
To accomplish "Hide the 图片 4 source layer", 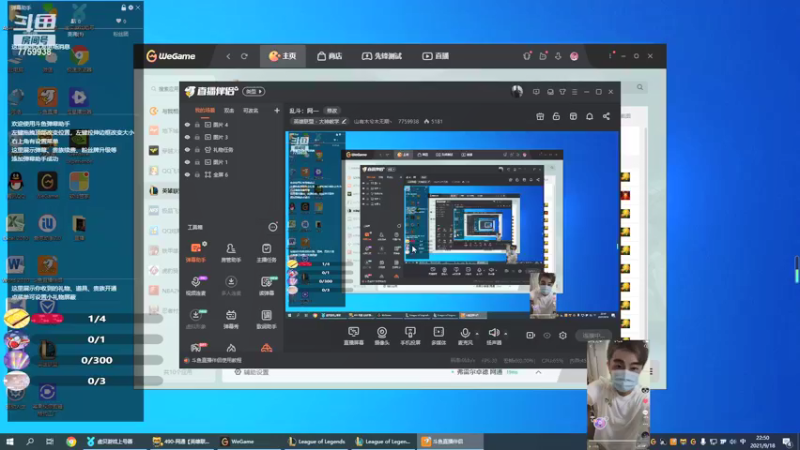I will point(187,124).
